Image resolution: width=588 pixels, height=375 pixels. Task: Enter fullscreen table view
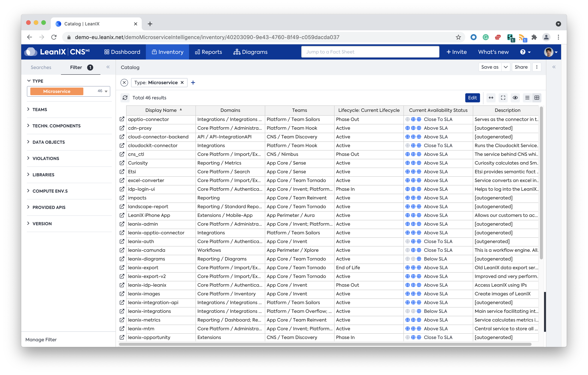point(503,98)
